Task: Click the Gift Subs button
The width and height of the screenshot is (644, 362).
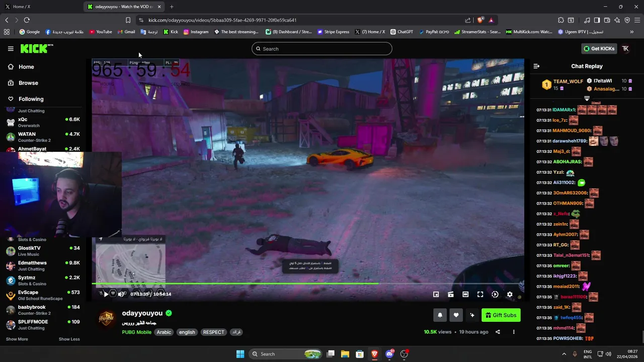Action: (501, 315)
